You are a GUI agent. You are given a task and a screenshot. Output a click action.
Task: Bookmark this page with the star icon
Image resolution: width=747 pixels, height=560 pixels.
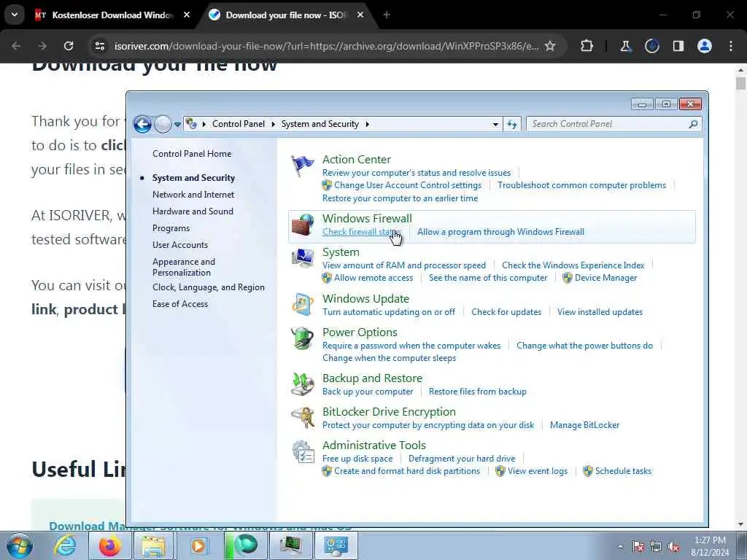pyautogui.click(x=550, y=46)
